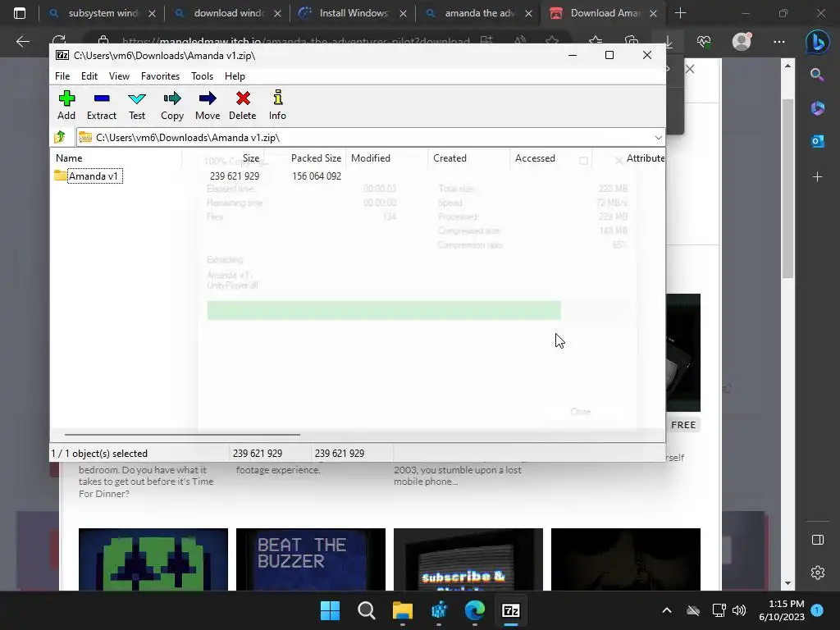Open Edge downloads icon

click(x=668, y=42)
